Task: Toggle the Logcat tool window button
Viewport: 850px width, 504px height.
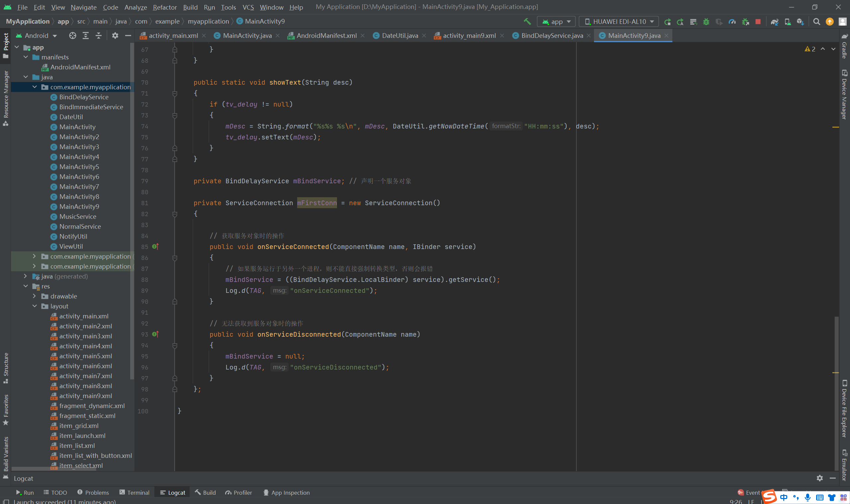Action: click(173, 492)
